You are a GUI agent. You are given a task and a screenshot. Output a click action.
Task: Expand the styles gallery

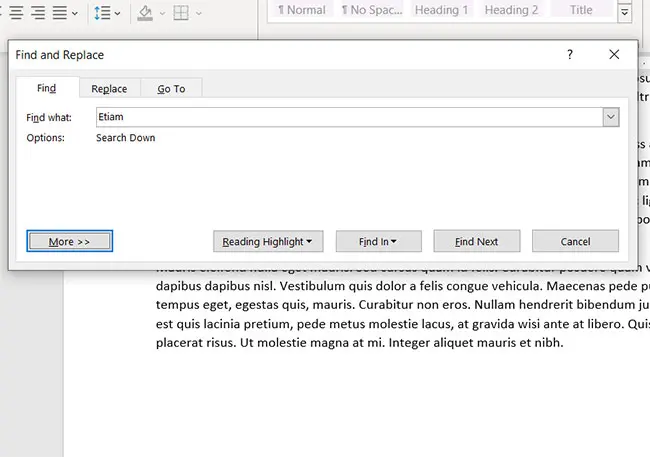tap(625, 13)
